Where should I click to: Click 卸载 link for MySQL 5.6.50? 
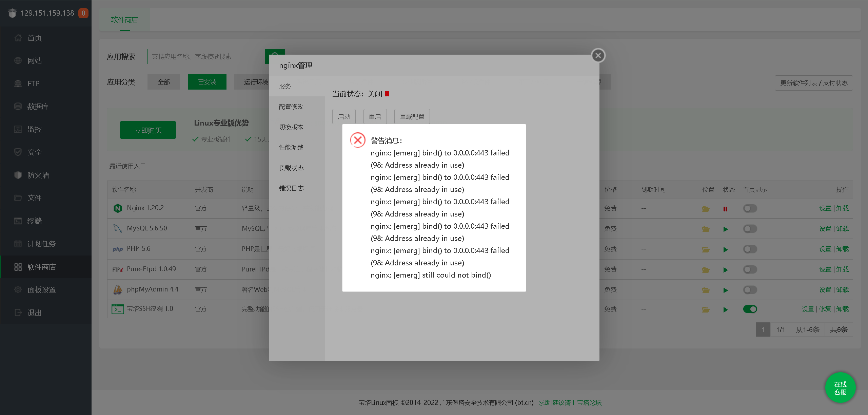843,229
